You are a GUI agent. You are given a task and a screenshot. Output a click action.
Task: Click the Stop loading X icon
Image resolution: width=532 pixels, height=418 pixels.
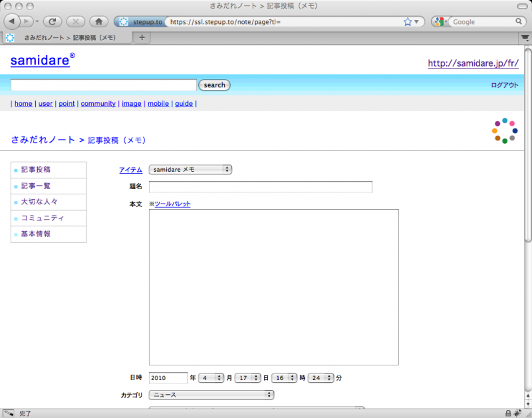tap(75, 21)
